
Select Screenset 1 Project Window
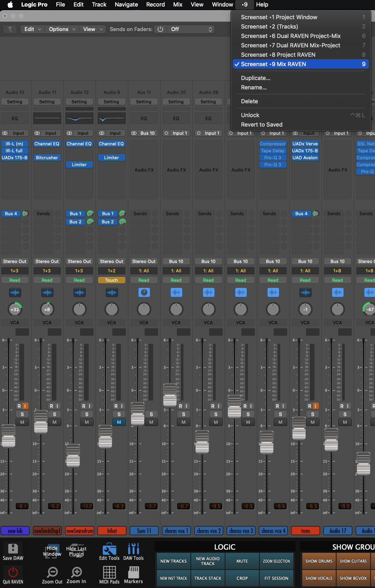click(301, 17)
